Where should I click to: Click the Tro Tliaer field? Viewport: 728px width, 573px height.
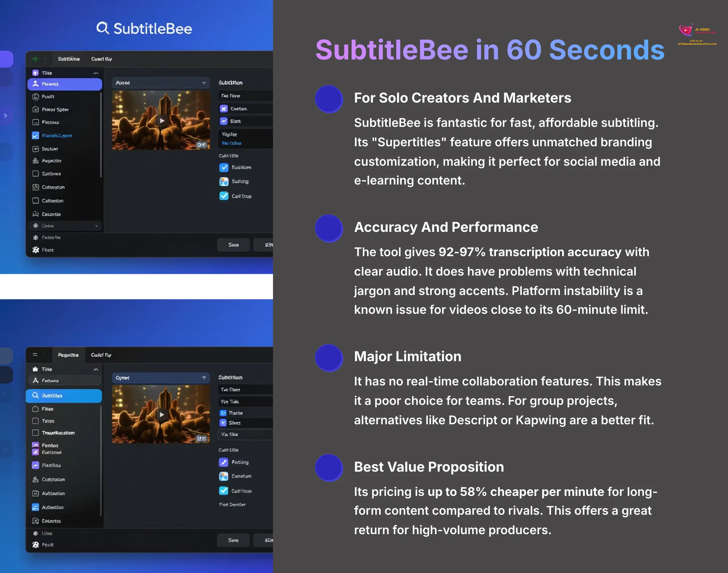tap(245, 389)
